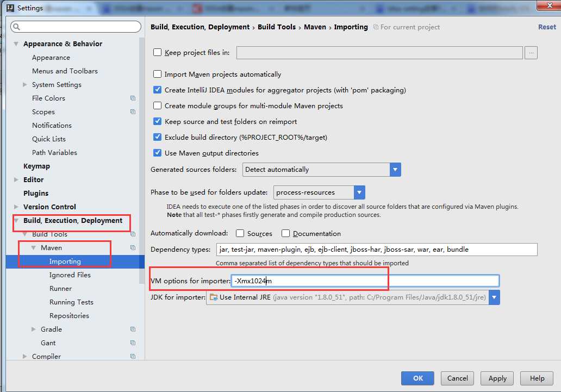The width and height of the screenshot is (561, 392).
Task: Click the Help button
Action: [x=537, y=378]
